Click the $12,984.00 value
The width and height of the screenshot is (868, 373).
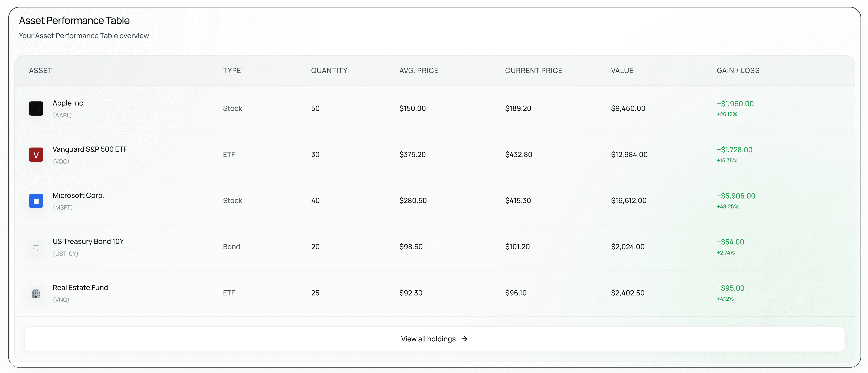[x=629, y=155]
